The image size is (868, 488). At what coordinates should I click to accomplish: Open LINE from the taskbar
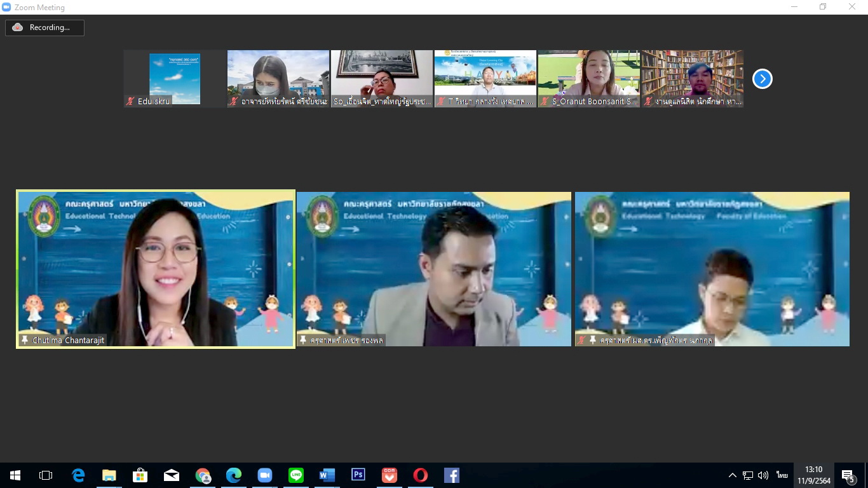(x=296, y=475)
